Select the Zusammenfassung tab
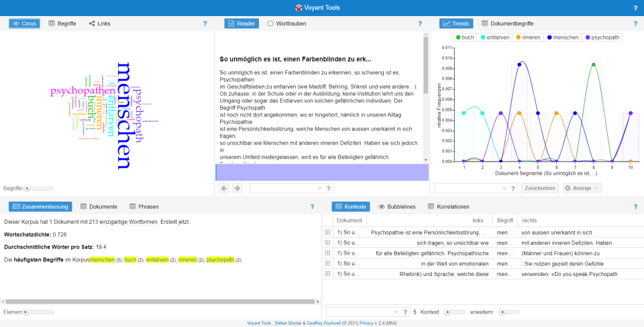The image size is (644, 327). click(x=40, y=207)
